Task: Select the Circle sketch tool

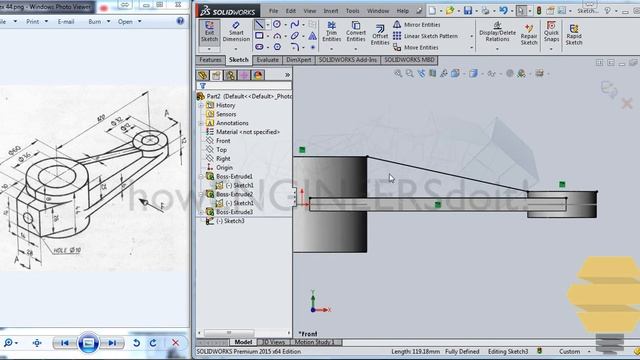Action: click(x=277, y=24)
